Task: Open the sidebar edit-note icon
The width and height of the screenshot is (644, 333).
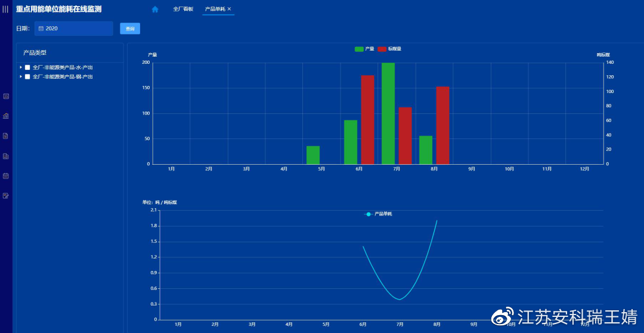Action: coord(6,196)
